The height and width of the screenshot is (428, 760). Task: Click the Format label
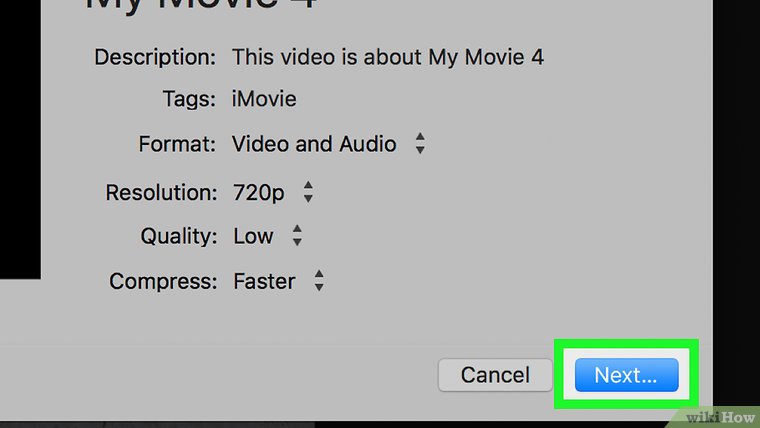(x=177, y=144)
